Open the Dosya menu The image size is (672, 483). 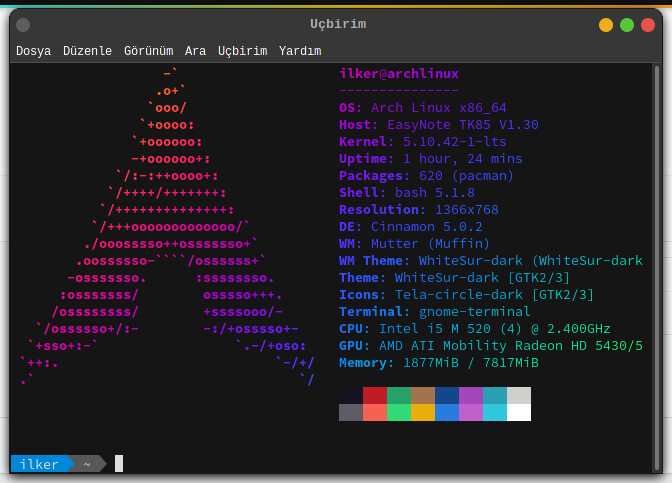click(33, 50)
